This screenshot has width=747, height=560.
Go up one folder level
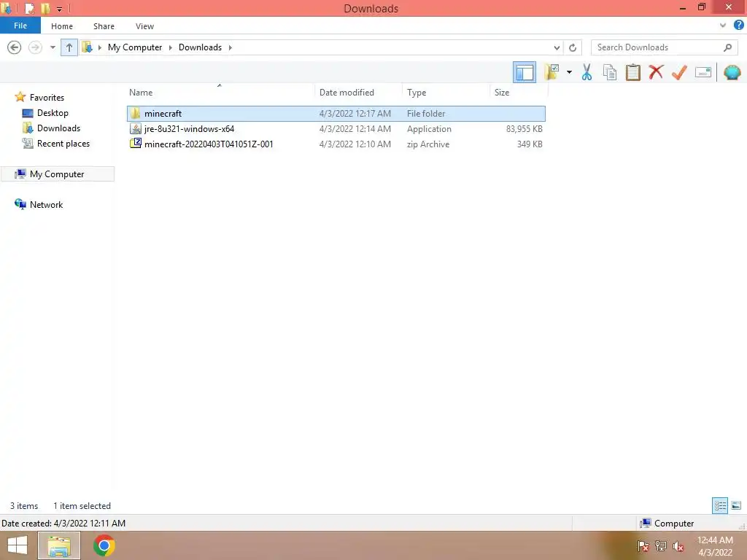[69, 47]
